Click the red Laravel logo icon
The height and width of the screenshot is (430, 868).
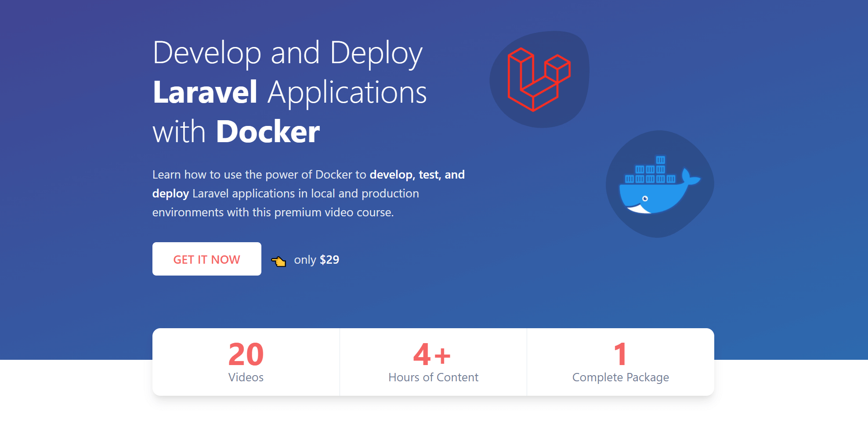tap(539, 79)
